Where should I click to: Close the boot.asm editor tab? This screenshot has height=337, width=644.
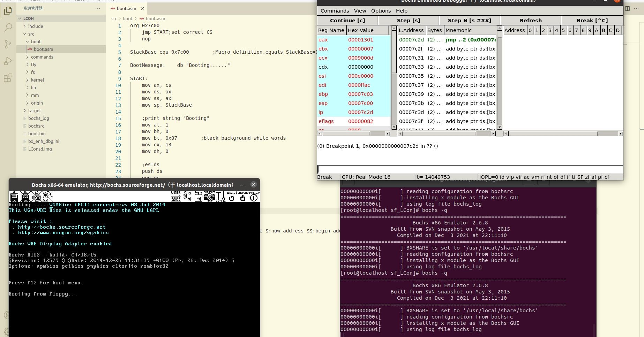(x=142, y=9)
